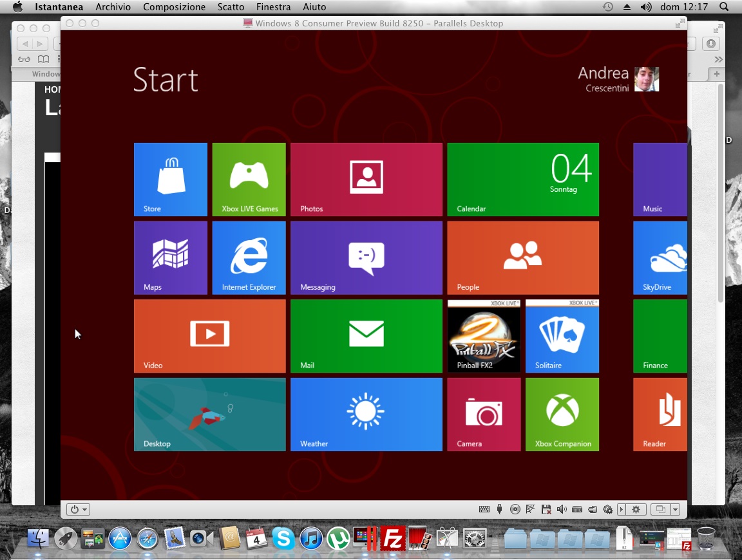Click the floppy disk icon in Parallels status bar

tap(546, 509)
